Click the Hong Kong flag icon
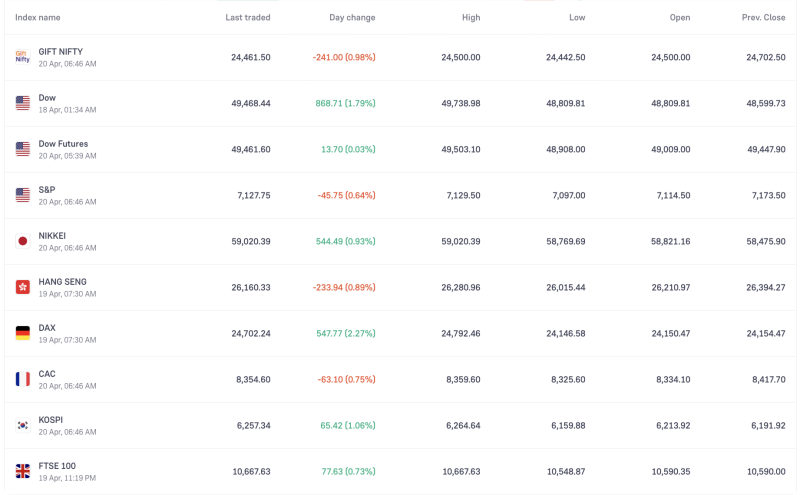This screenshot has width=800, height=495. click(22, 287)
